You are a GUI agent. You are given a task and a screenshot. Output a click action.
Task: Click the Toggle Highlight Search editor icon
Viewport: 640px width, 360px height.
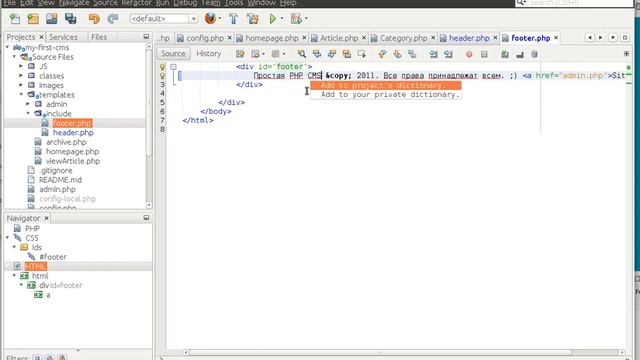pos(347,54)
